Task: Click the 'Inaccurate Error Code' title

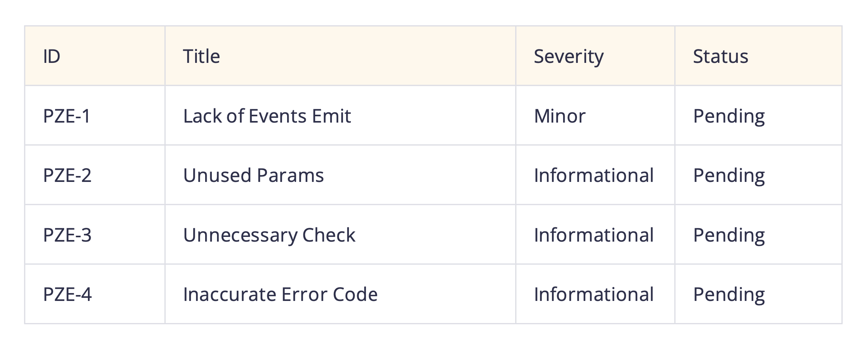Action: [280, 294]
